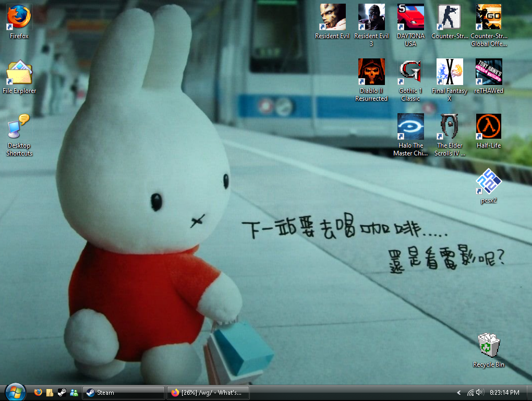Select the Desktop Shortcuts icon
Screen dimensions: 532x401
[19, 135]
